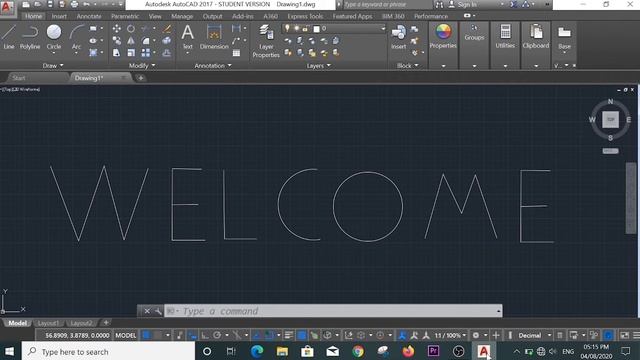Click the Scale tool icon
This screenshot has height=360, width=640.
click(x=131, y=53)
